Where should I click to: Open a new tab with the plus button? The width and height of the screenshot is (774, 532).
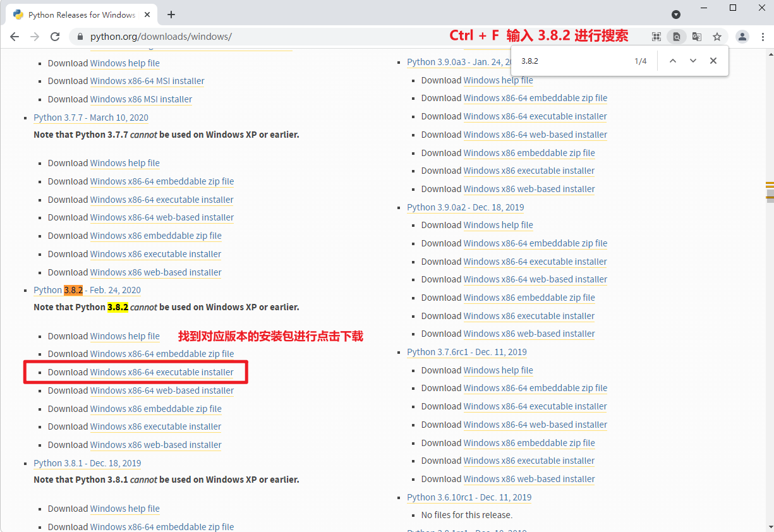point(171,15)
